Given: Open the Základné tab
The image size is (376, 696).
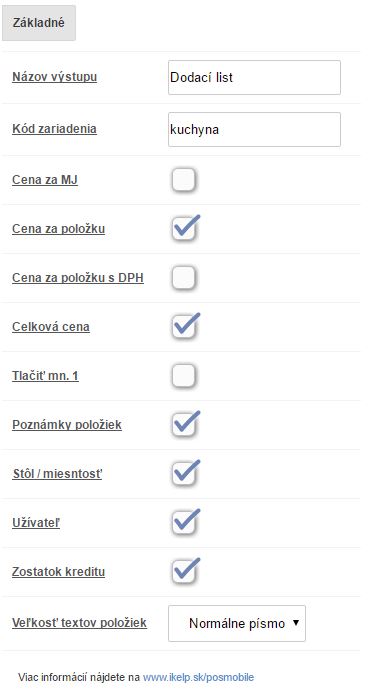Looking at the screenshot, I should (x=39, y=23).
